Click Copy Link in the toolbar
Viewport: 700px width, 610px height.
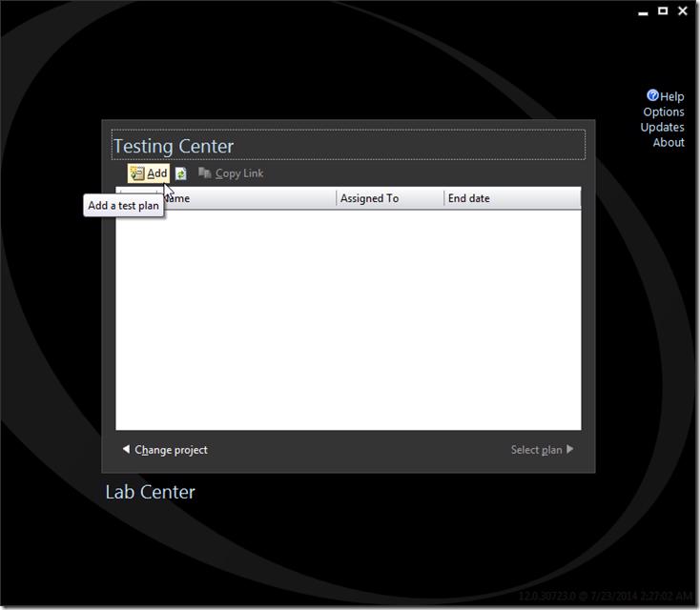(231, 173)
